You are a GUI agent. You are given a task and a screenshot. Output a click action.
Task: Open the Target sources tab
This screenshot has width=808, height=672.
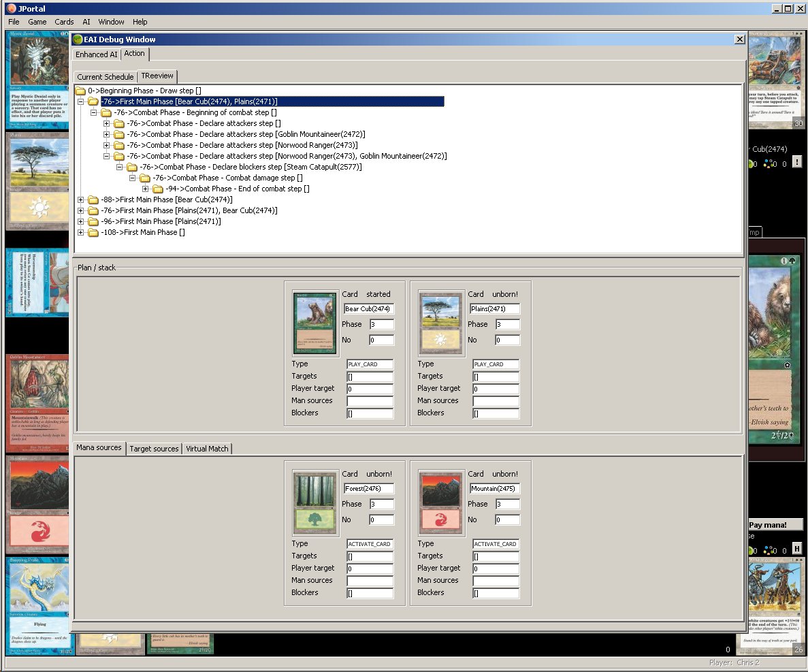point(154,449)
